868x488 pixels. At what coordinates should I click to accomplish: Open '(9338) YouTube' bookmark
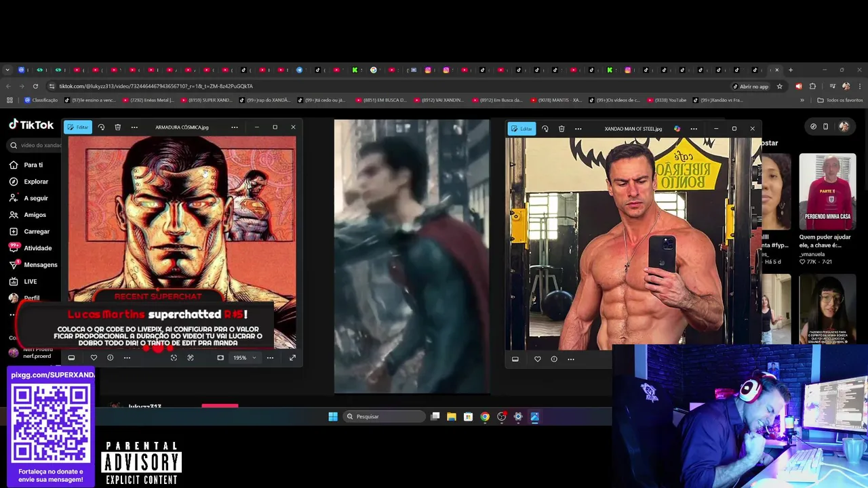667,100
